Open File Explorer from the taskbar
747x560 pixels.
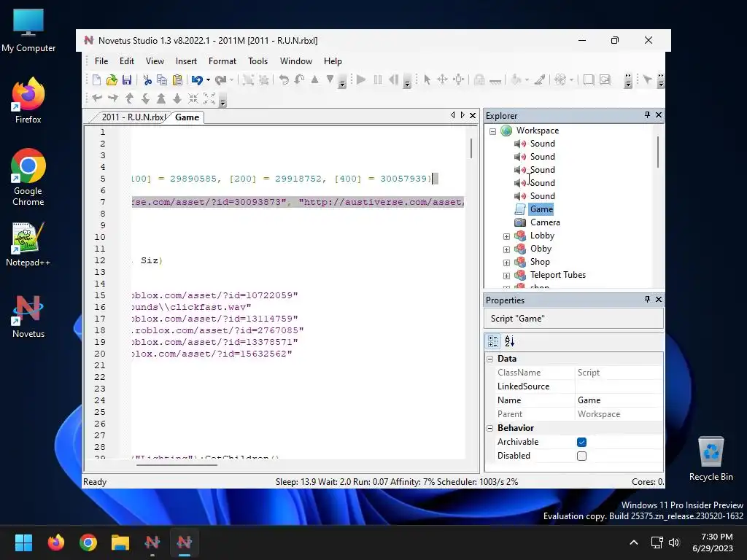click(120, 542)
